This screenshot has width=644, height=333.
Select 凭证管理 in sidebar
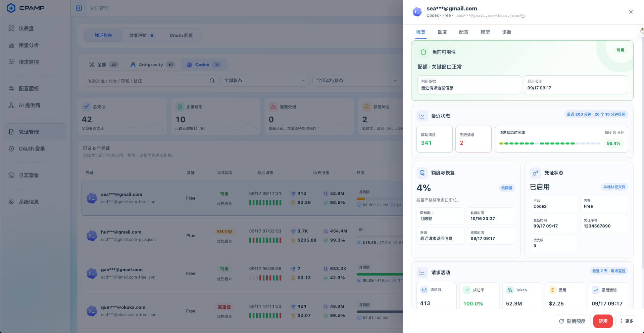click(35, 132)
